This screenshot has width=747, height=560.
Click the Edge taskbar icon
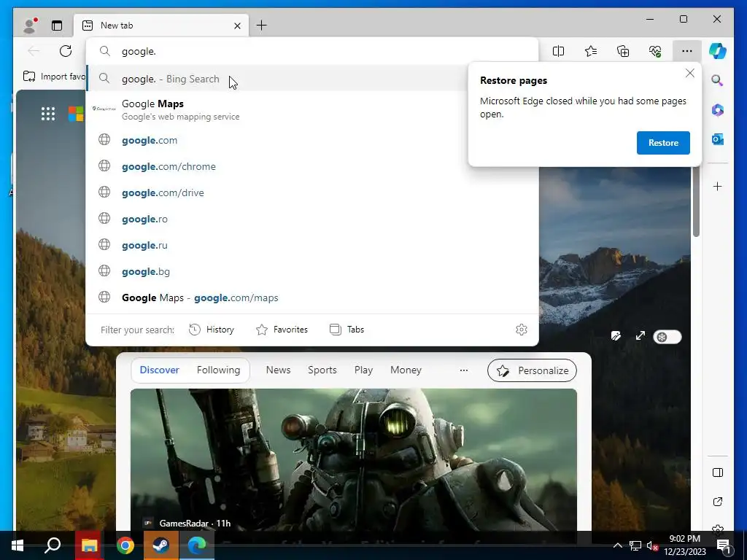point(196,545)
